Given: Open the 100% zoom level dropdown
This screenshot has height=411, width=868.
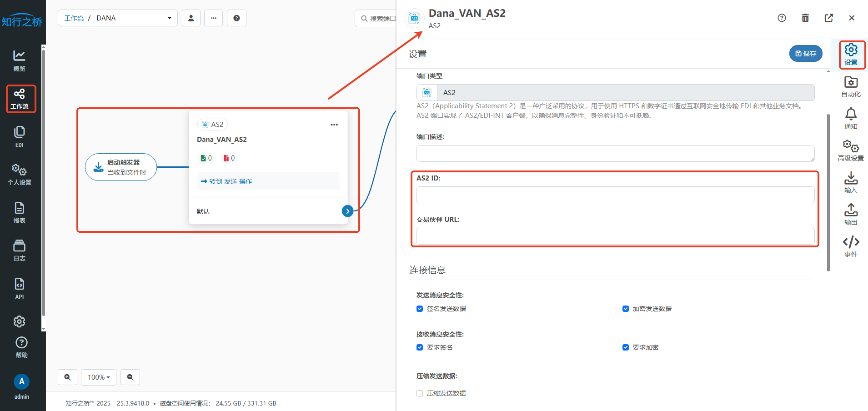Looking at the screenshot, I should point(99,377).
